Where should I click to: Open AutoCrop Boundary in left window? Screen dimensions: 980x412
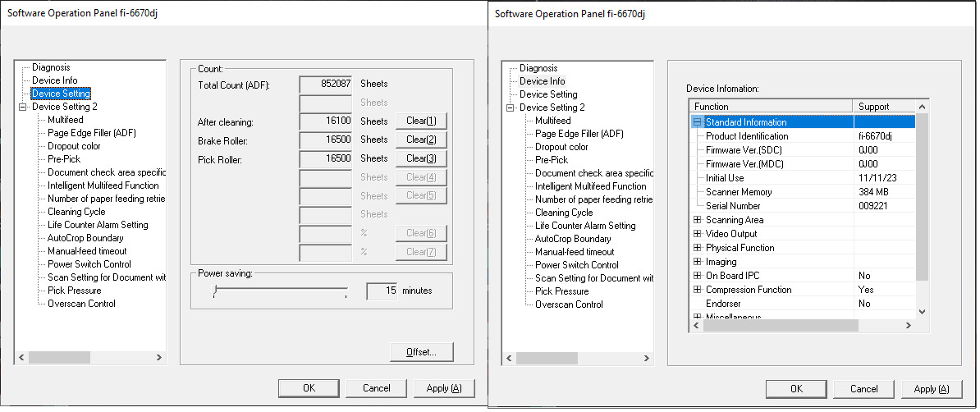click(x=85, y=238)
